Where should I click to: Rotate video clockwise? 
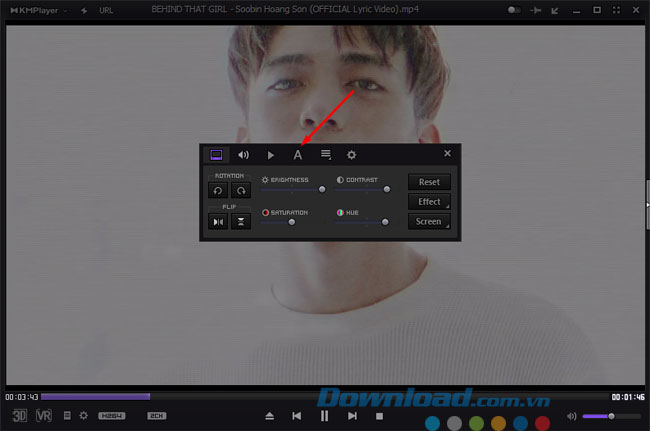(241, 191)
